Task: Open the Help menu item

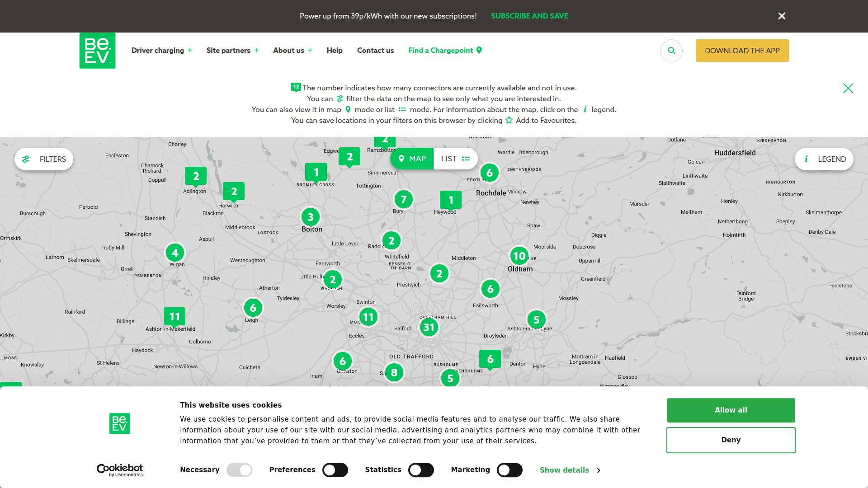Action: click(335, 51)
